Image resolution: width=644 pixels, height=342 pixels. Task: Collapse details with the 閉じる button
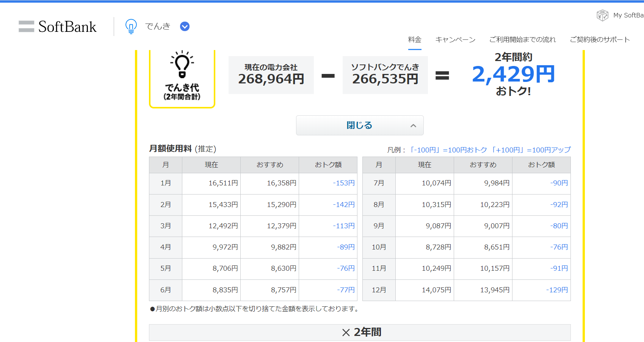(360, 126)
